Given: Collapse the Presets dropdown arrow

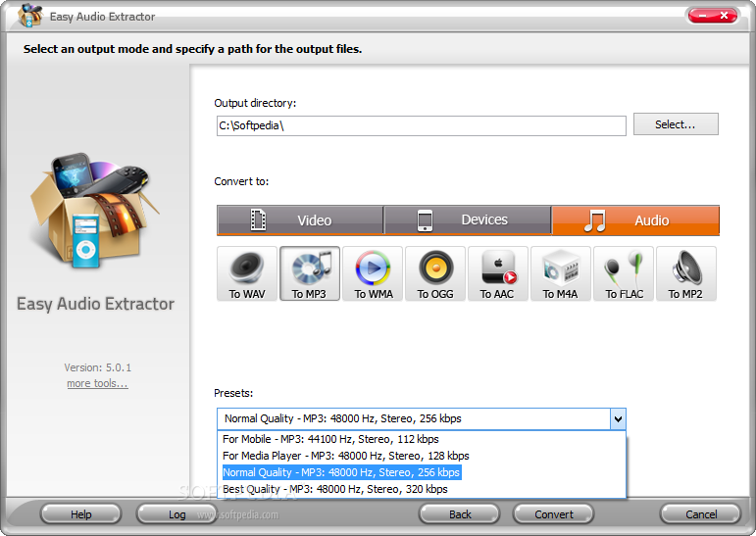Looking at the screenshot, I should pos(618,418).
